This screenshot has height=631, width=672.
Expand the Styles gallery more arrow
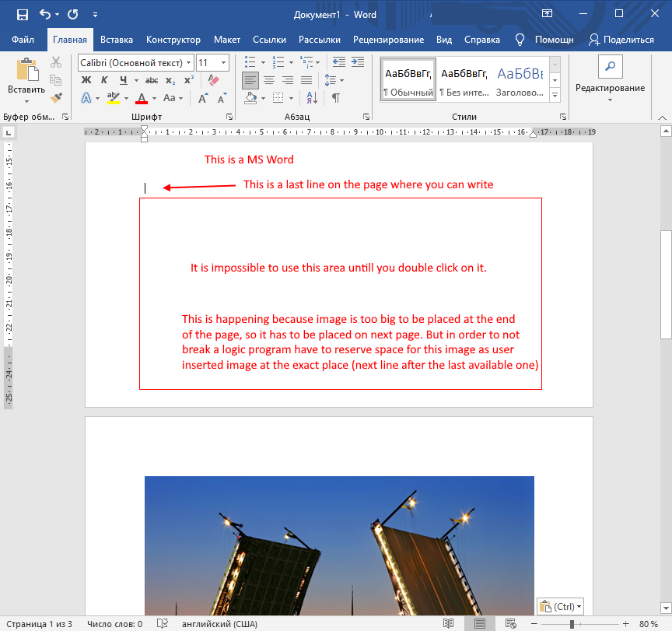click(555, 95)
